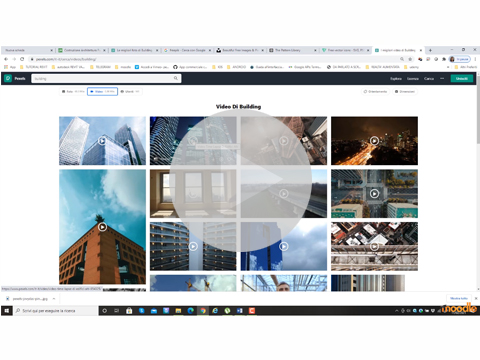
Task: Click the bookmark star icon in address bar
Action: click(410, 59)
